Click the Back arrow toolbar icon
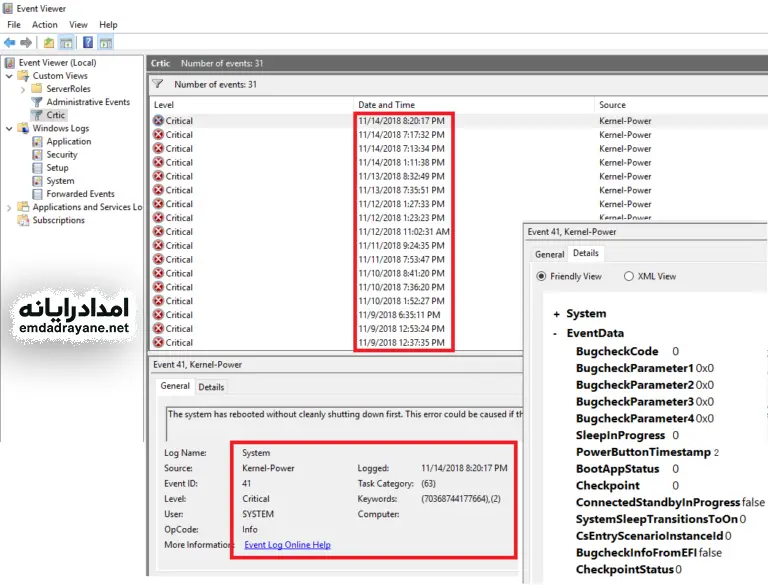This screenshot has height=585, width=768. [9, 43]
